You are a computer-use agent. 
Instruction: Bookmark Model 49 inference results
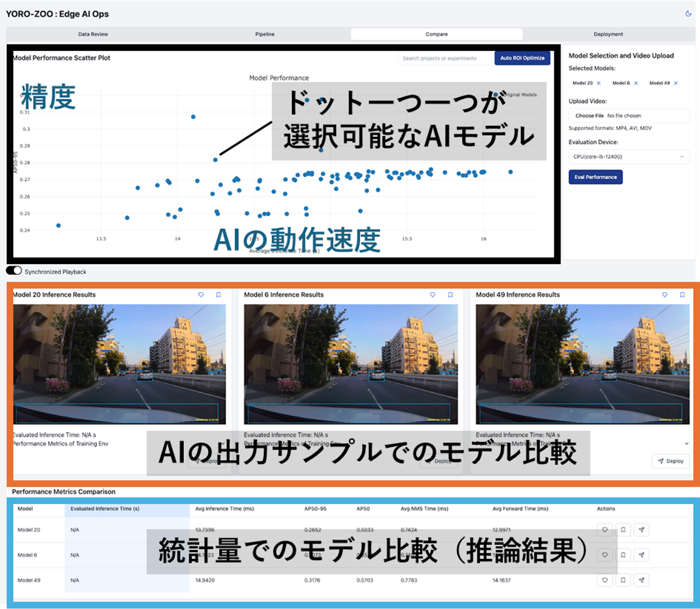pos(682,295)
